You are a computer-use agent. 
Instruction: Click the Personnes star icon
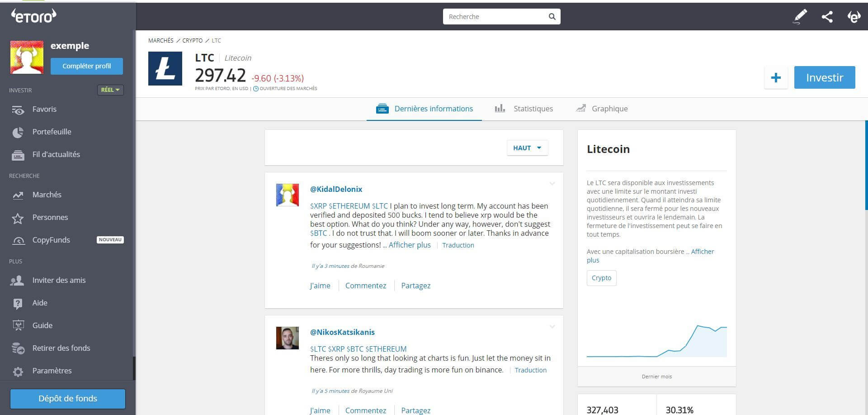(x=18, y=218)
